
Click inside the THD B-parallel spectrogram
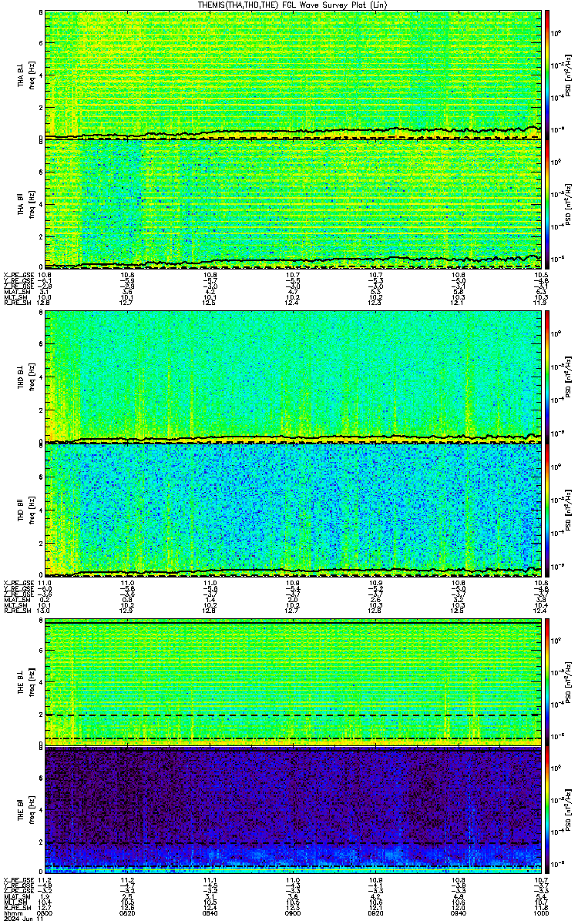[x=293, y=509]
